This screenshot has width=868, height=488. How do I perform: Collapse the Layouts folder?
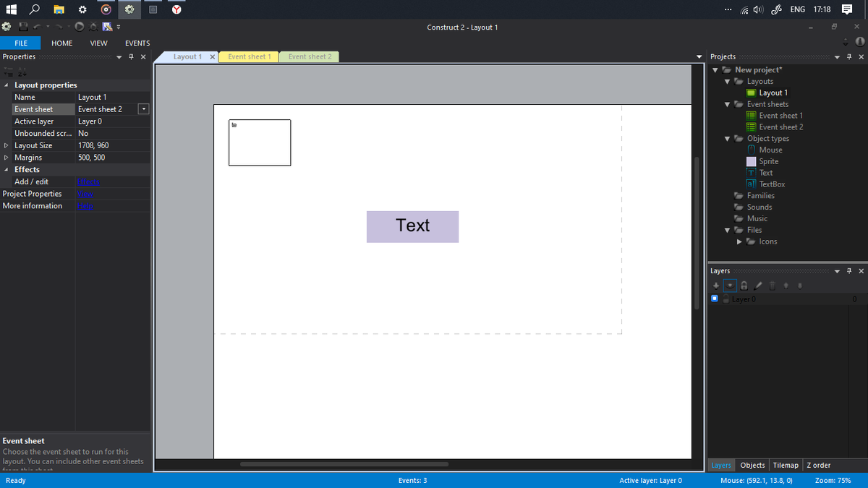point(727,82)
